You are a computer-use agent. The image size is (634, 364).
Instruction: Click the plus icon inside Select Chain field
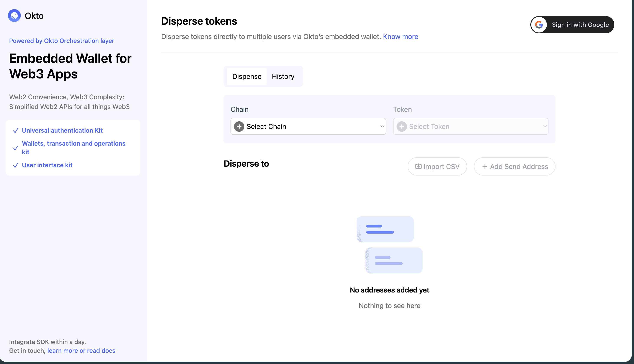(239, 126)
